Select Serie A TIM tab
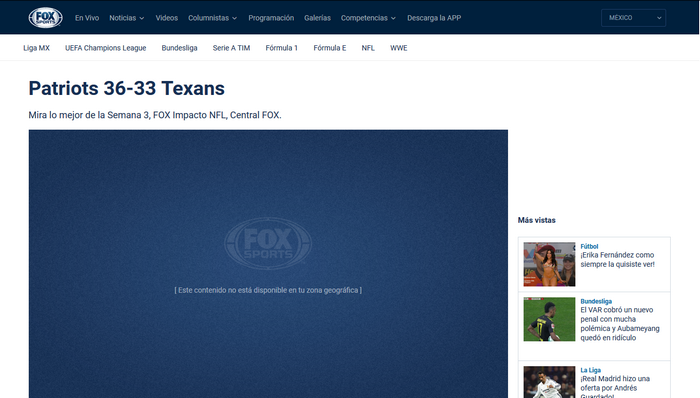700x398 pixels. [x=231, y=48]
